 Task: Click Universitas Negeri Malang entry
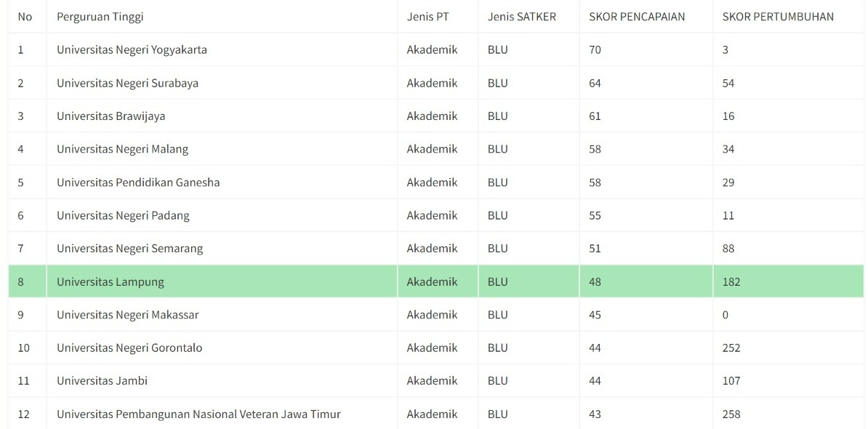coord(122,149)
